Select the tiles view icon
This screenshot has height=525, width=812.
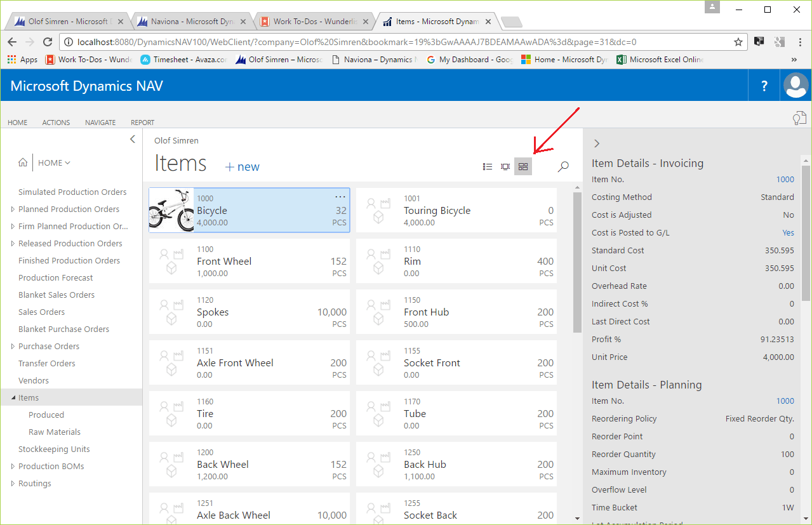pos(523,167)
